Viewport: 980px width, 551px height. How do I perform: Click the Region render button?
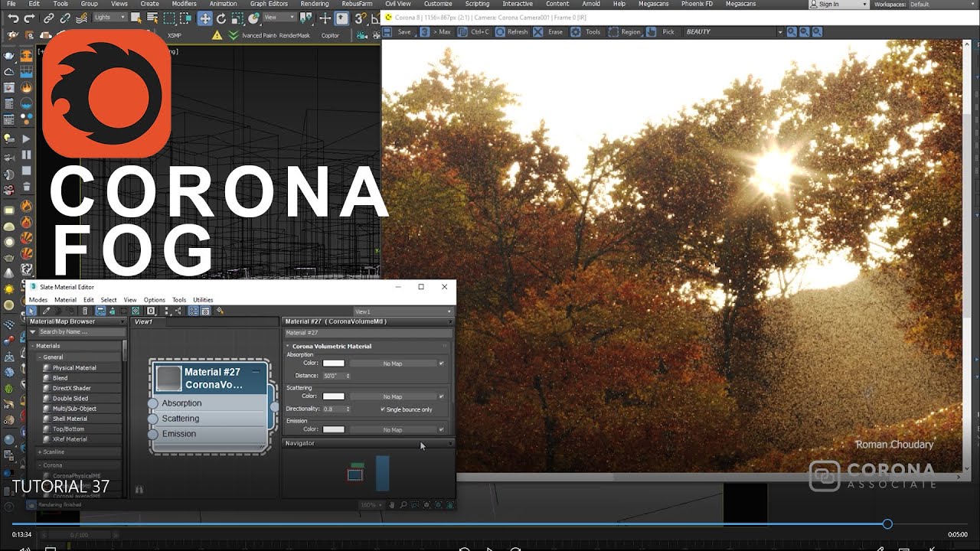[624, 32]
